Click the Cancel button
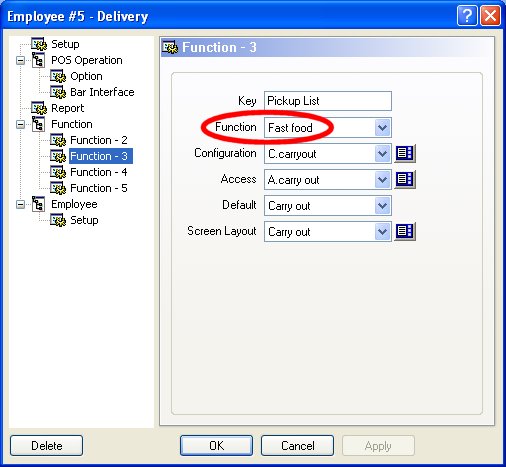Image resolution: width=506 pixels, height=467 pixels. click(x=297, y=445)
